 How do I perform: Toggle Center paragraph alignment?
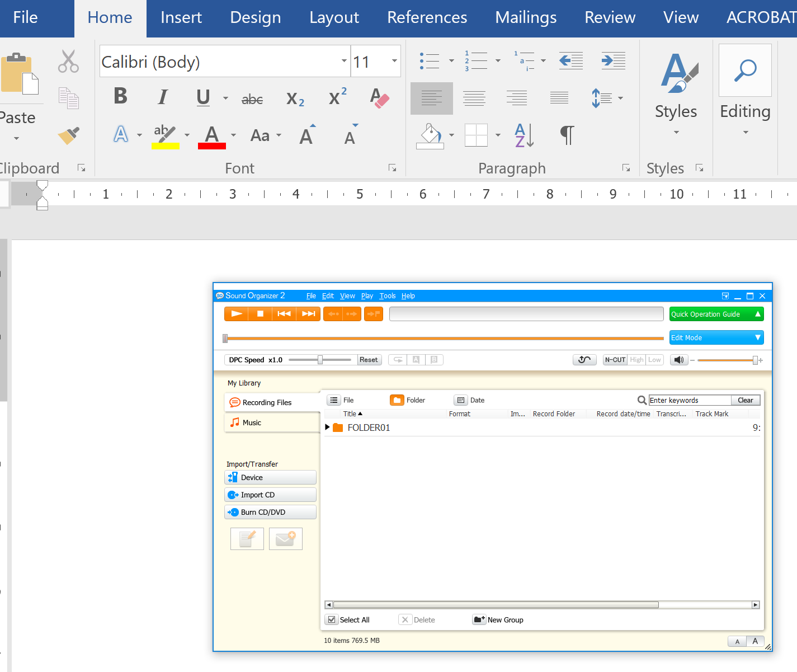tap(474, 98)
